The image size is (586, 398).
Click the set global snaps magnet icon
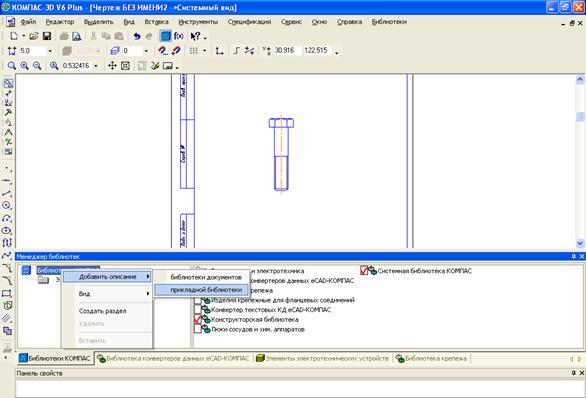click(162, 50)
